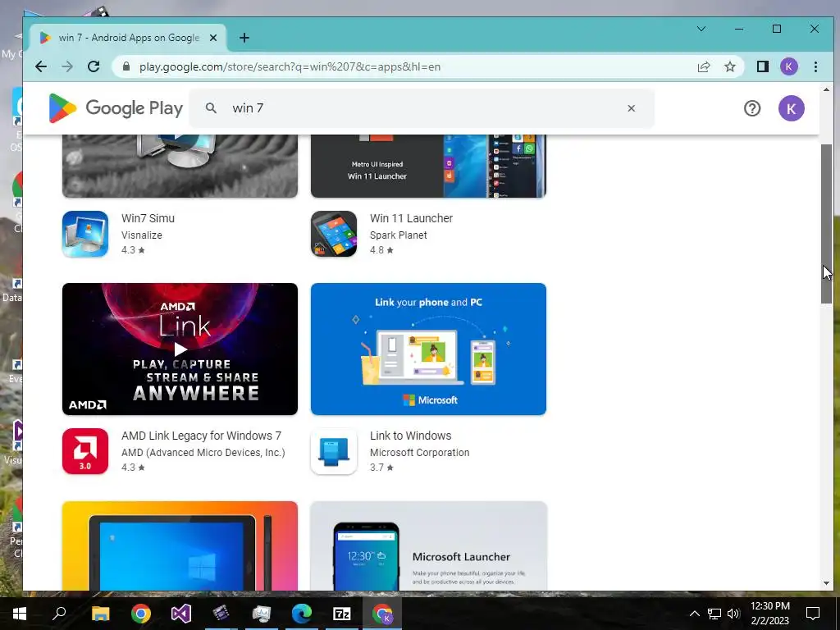Open Google Play help center
Image resolution: width=840 pixels, height=630 pixels.
point(752,108)
